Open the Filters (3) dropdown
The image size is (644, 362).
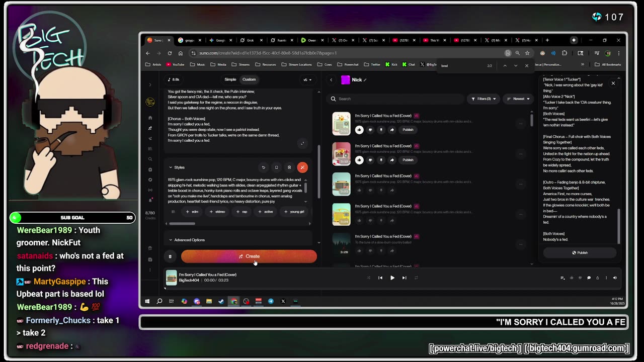484,99
